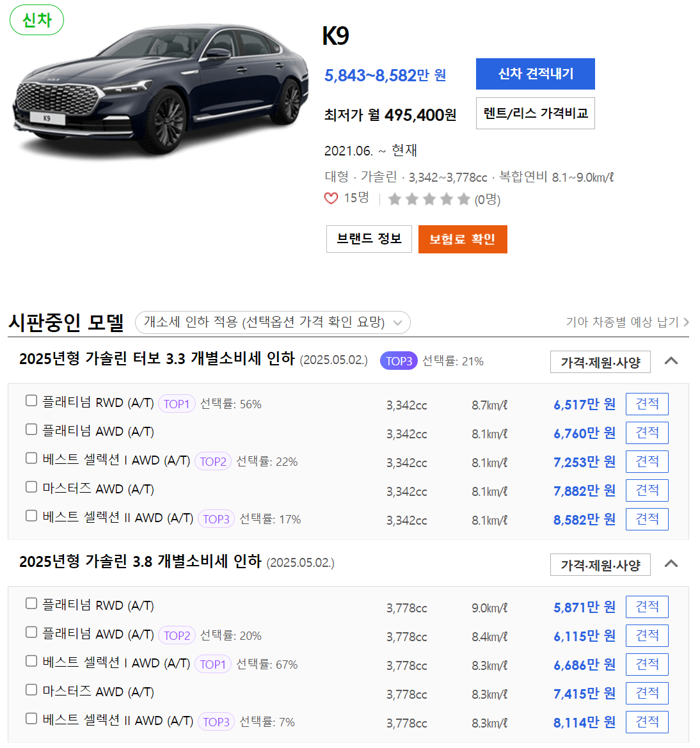Click TOP2 badge next to 선택률: 22%
The image size is (700, 748).
[213, 461]
